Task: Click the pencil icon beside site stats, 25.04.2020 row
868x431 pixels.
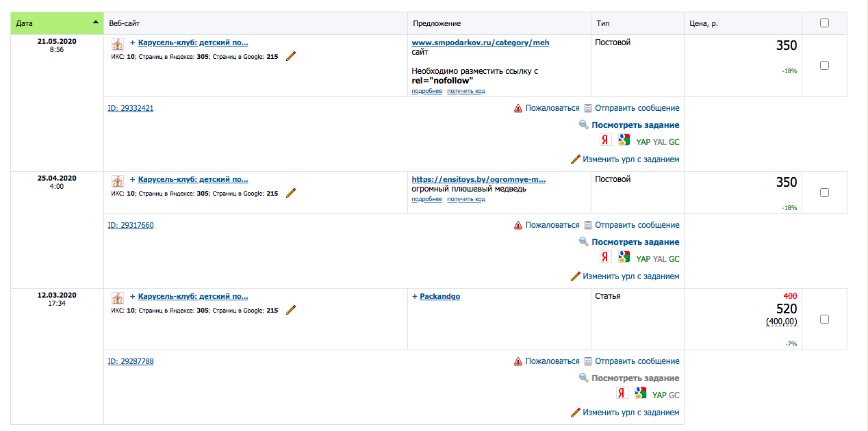Action: (x=291, y=194)
